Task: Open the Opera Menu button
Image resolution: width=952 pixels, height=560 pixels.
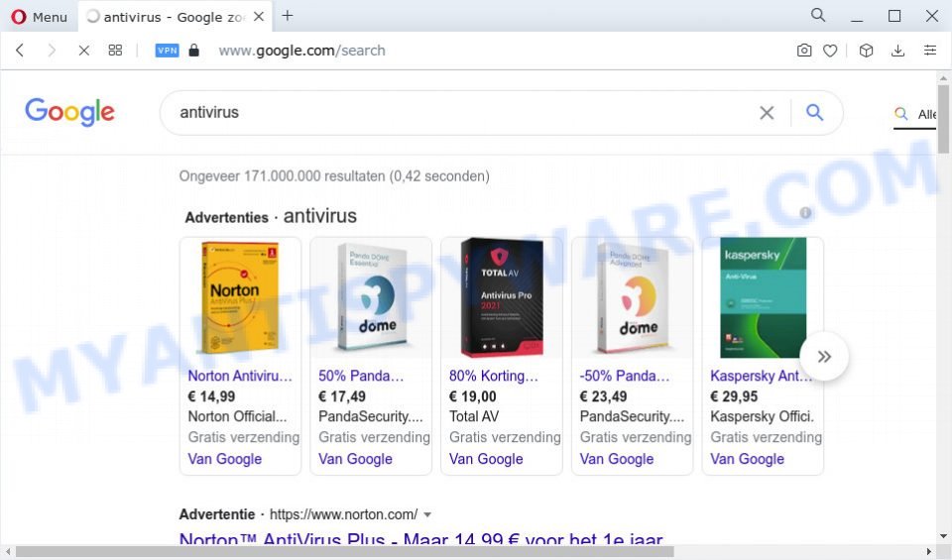Action: tap(39, 17)
